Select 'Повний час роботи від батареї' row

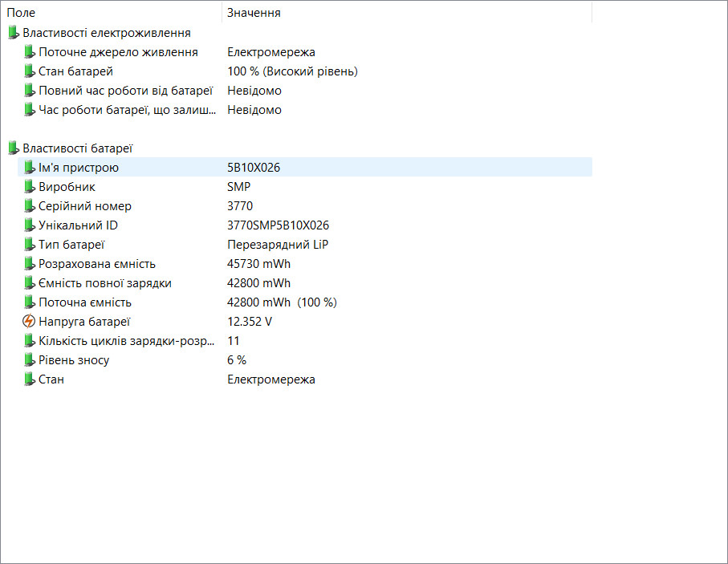(125, 91)
